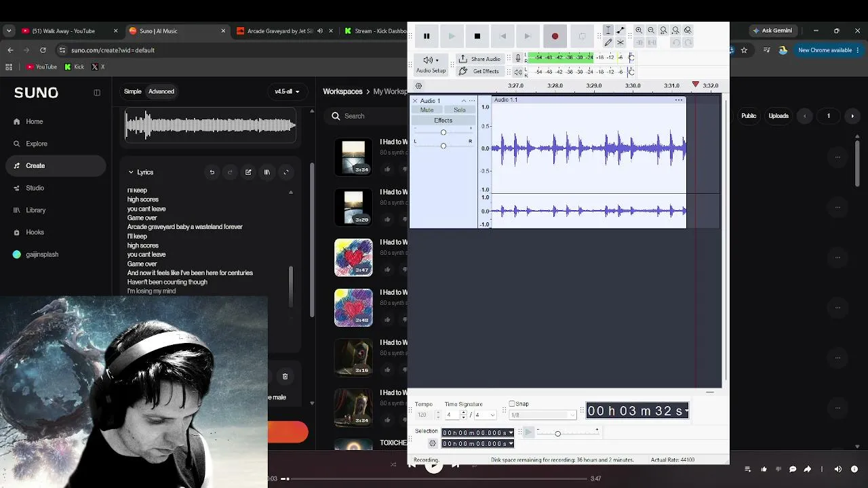The height and width of the screenshot is (488, 868).
Task: Click the lyrics edit pencil icon
Action: click(248, 173)
